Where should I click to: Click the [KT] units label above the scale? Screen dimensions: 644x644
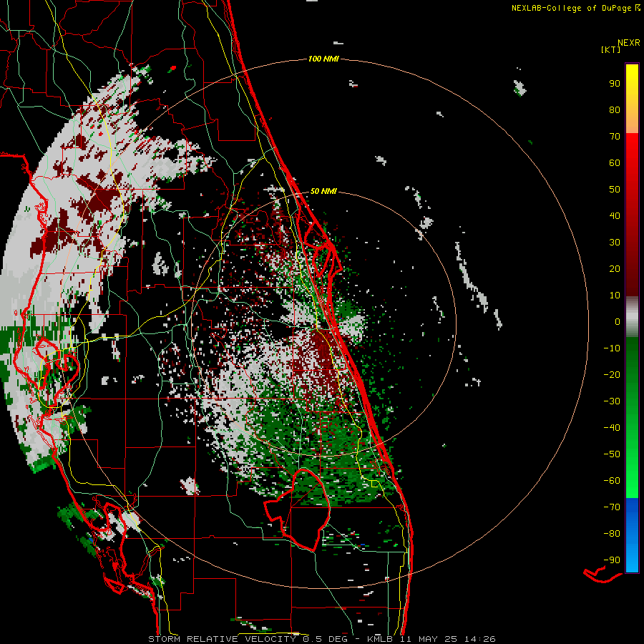611,49
